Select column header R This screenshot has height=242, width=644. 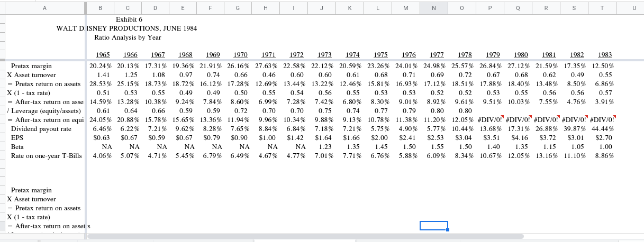[x=547, y=8]
